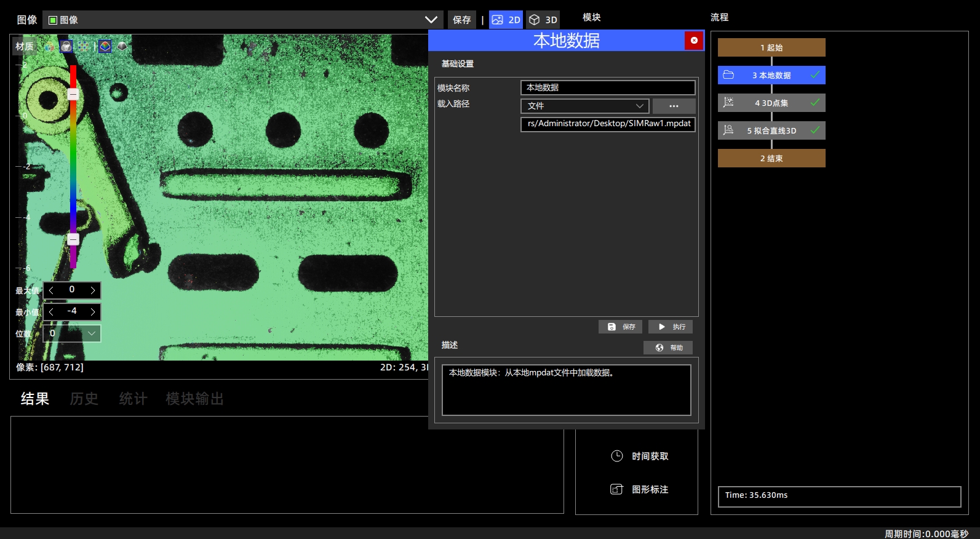The image size is (980, 539).
Task: Browse for file with the ellipsis button
Action: point(674,106)
